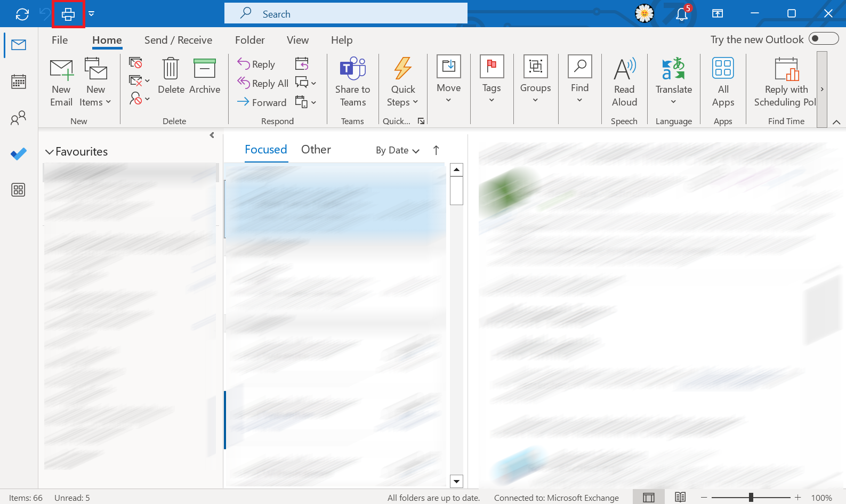Click the Reply All button
This screenshot has height=504, width=846.
tap(263, 83)
